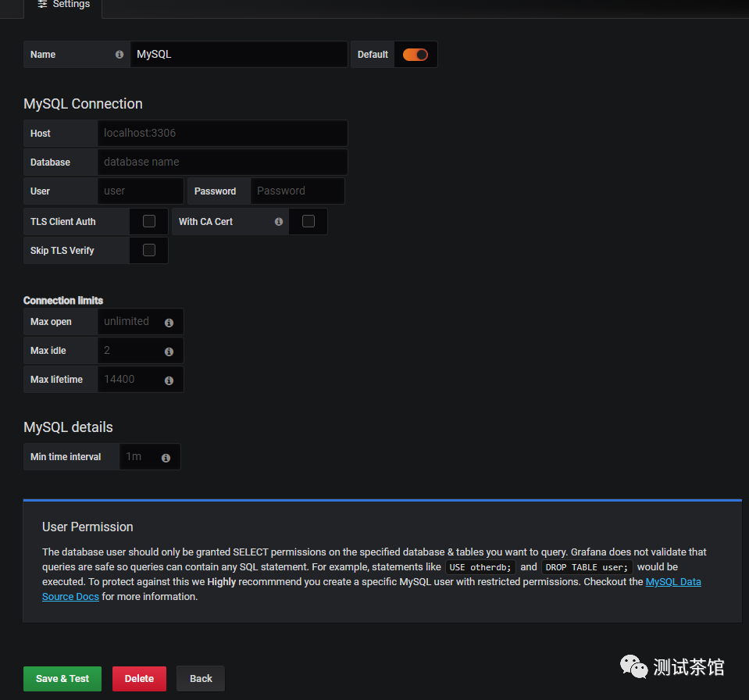The image size is (749, 700).
Task: Check the Skip TLS Verify checkbox
Action: [x=149, y=250]
